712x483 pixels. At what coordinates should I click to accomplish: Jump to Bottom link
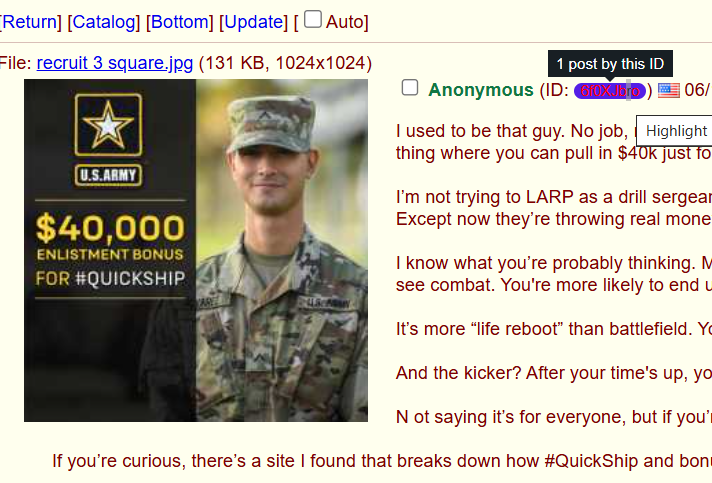tap(179, 22)
